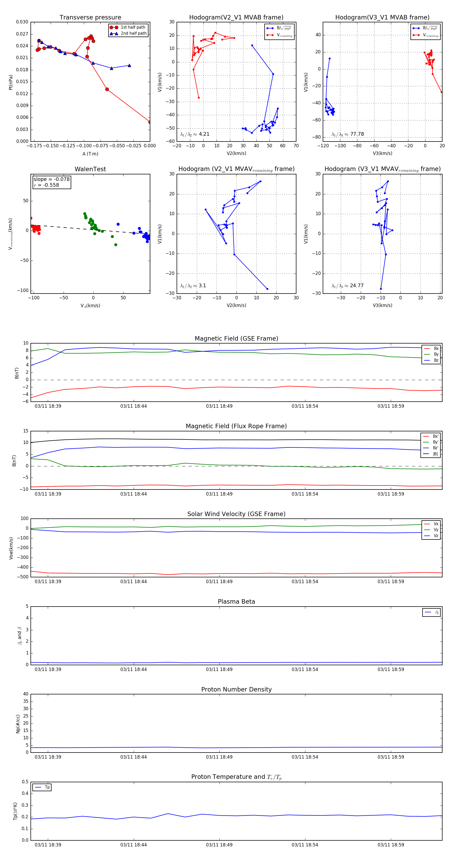Click the 'Vsw(km/s)' y-axis label

pyautogui.click(x=11, y=548)
